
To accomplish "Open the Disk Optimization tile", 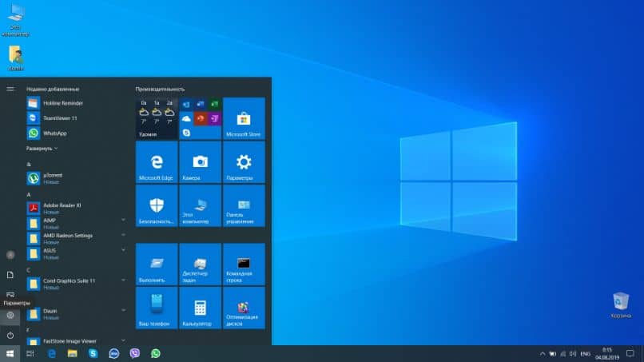I will coord(244,308).
